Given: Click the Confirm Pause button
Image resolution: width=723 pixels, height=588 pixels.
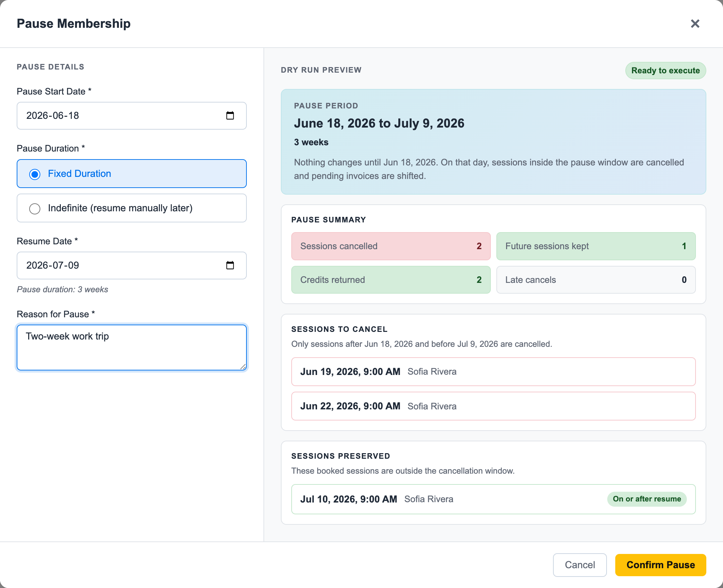Looking at the screenshot, I should point(660,565).
